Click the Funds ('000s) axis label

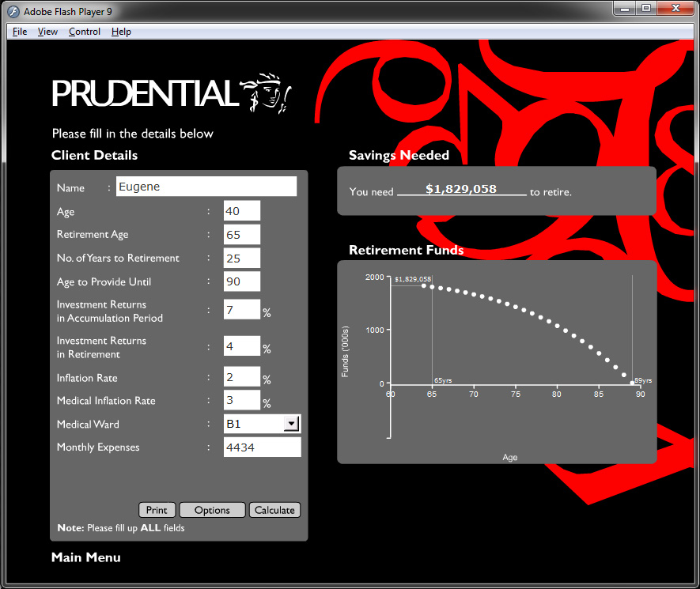tap(345, 352)
